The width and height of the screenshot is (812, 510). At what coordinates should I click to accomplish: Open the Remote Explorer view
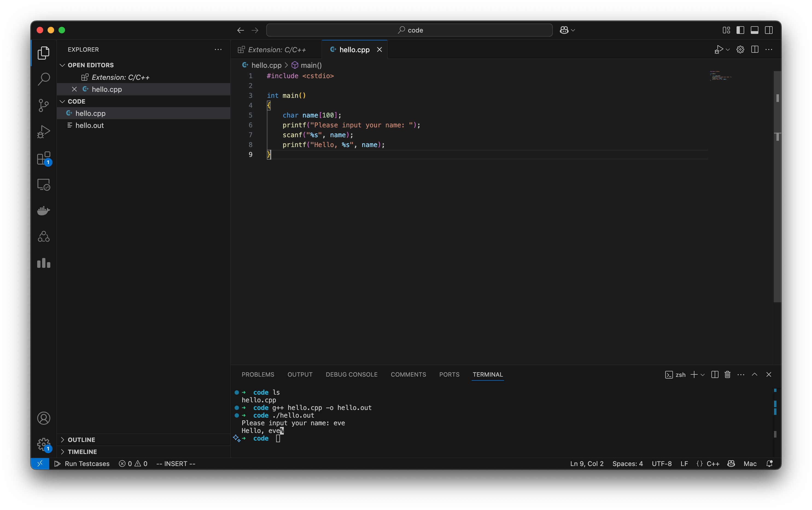(x=43, y=184)
